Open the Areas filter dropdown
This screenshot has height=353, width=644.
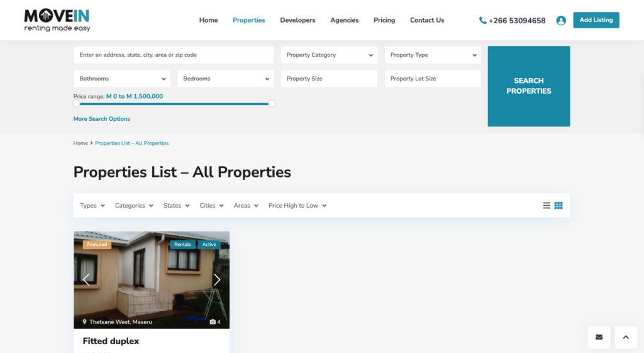pos(246,206)
